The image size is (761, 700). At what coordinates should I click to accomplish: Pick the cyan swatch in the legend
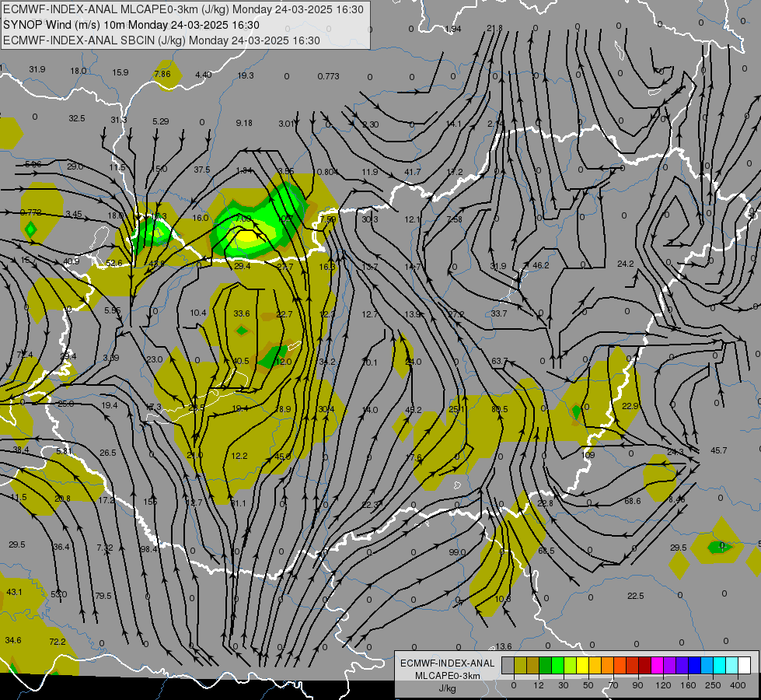(x=719, y=665)
